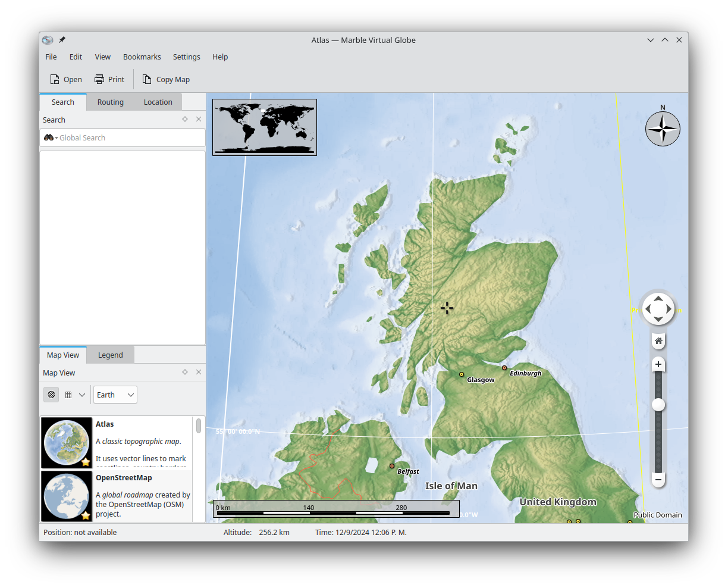Expand the map theme grid options arrow
Viewport: 728px width, 588px height.
(x=82, y=395)
